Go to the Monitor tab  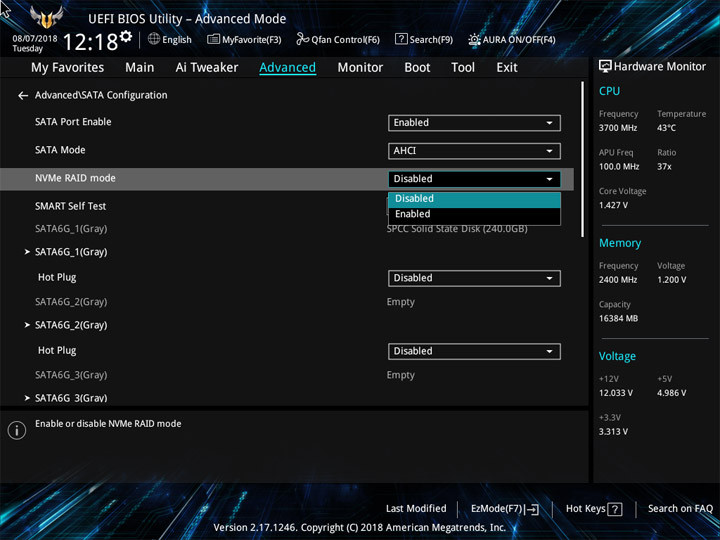tap(360, 68)
